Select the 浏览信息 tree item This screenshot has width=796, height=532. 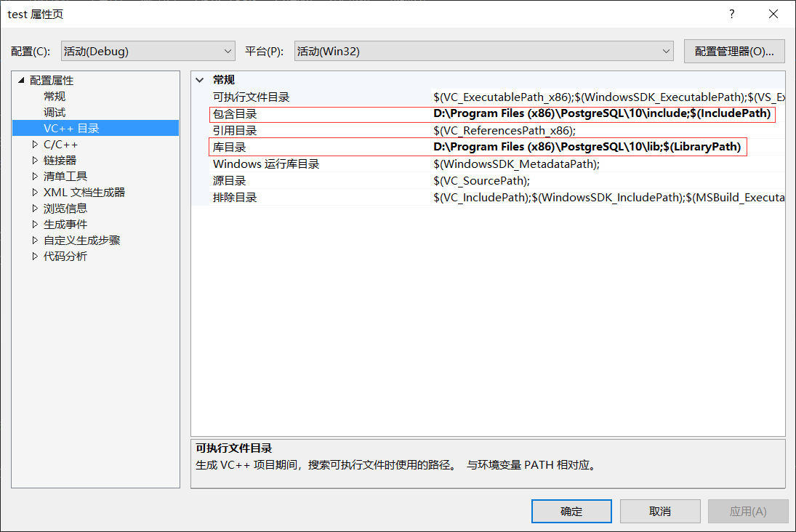[x=65, y=208]
